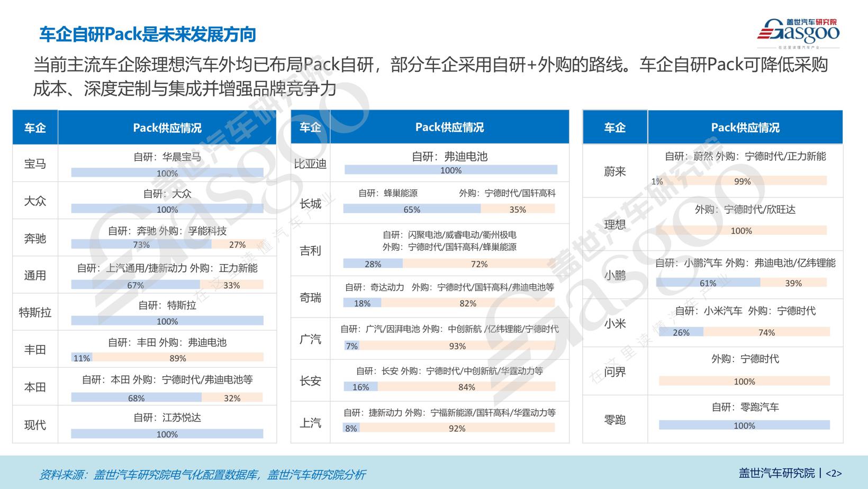868x489 pixels.
Task: Select the 比亚迪 100% progress bar
Action: (450, 170)
